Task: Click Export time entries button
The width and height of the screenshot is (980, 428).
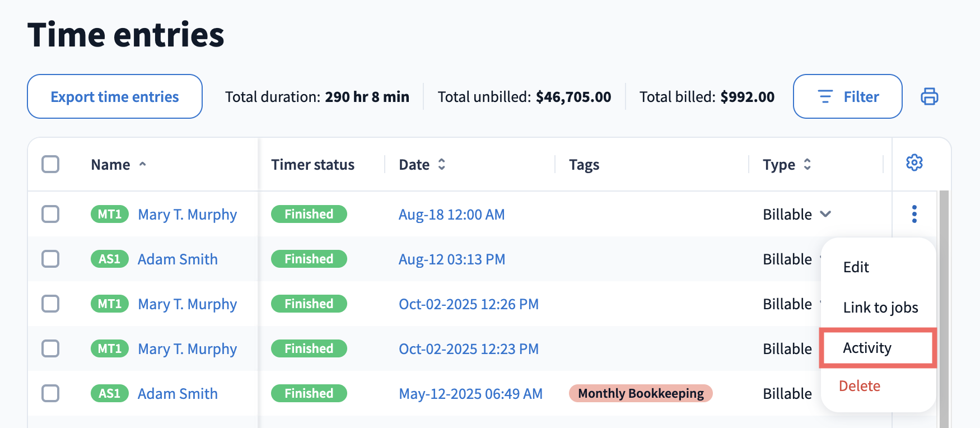Action: coord(115,96)
